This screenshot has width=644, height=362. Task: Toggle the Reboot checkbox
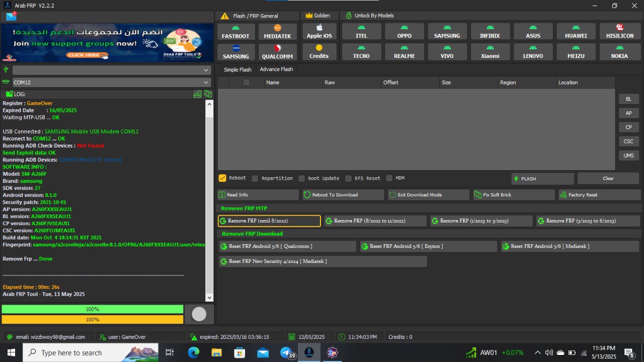[222, 178]
